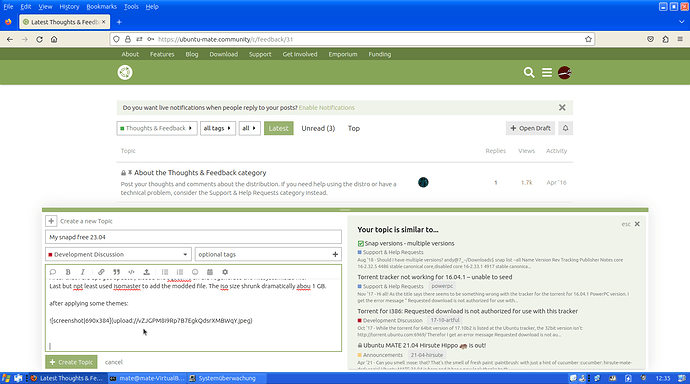Open the Bookmarks menu

click(102, 7)
